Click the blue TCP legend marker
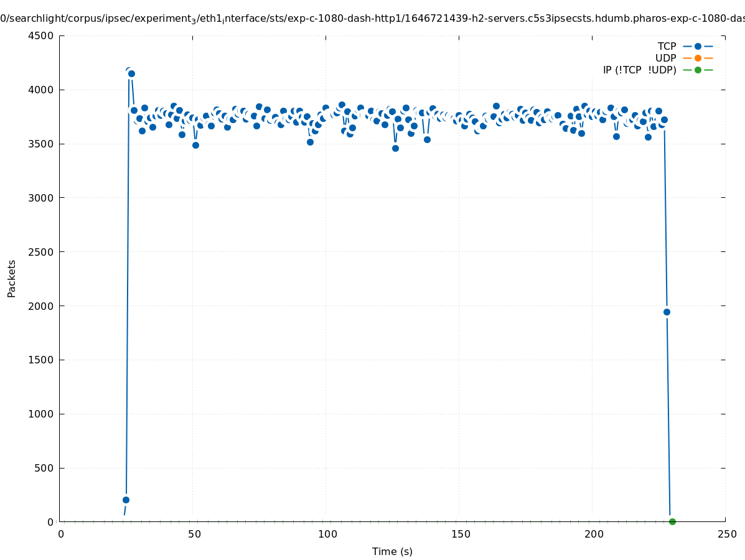 coord(698,46)
